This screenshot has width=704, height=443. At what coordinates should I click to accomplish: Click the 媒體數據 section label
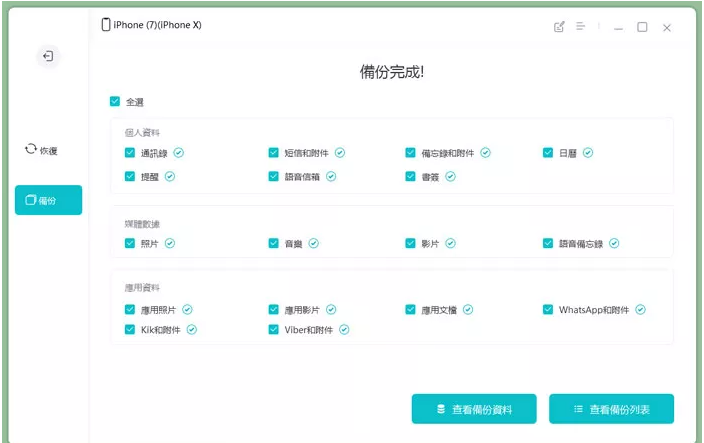[142, 224]
